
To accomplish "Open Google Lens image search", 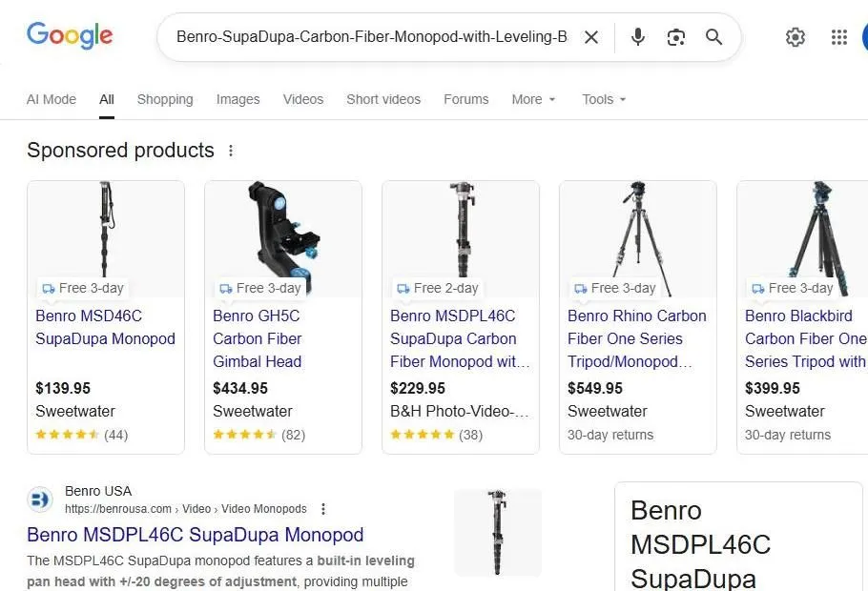I will click(676, 37).
